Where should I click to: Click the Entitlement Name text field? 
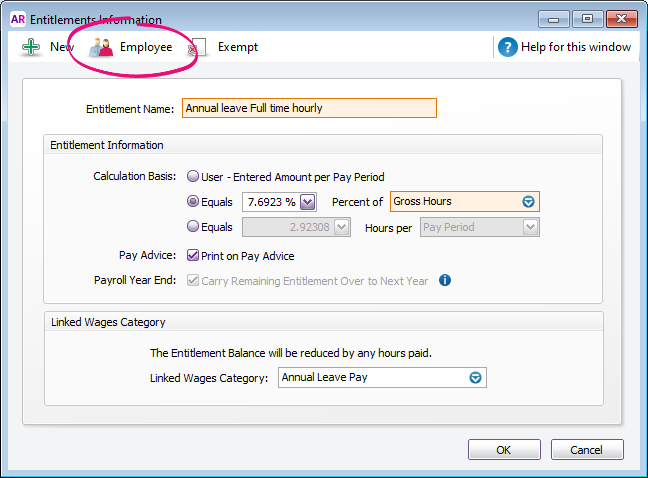pyautogui.click(x=308, y=108)
